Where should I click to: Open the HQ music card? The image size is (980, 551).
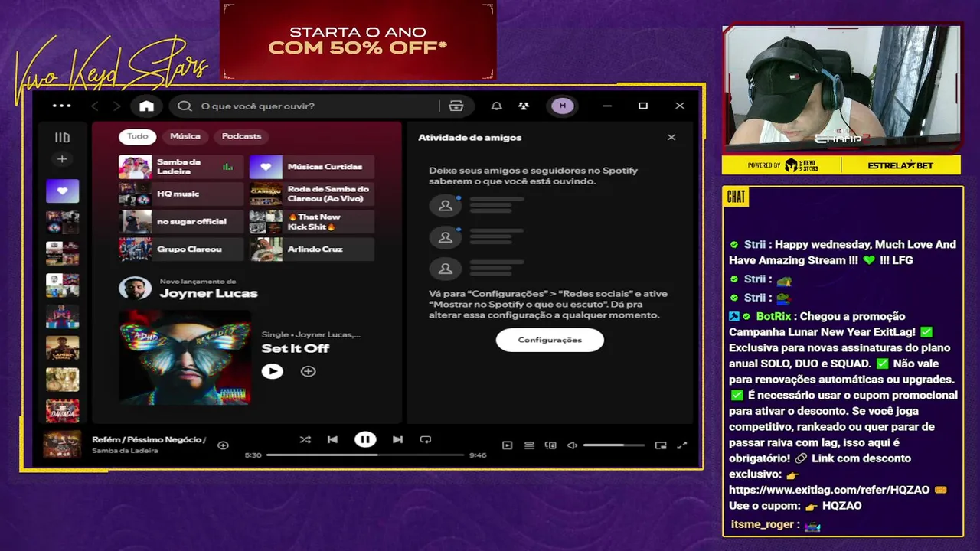click(181, 194)
